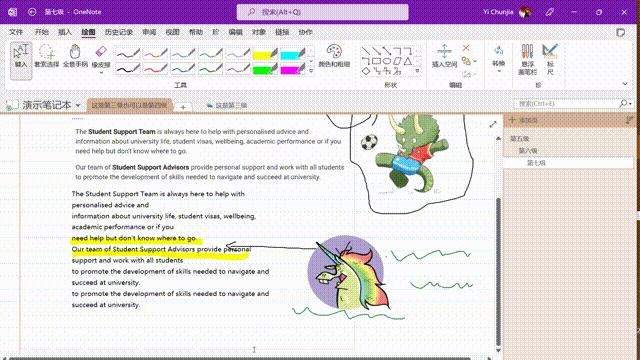
Task: Open the section group link by pages
Action: [x=227, y=105]
